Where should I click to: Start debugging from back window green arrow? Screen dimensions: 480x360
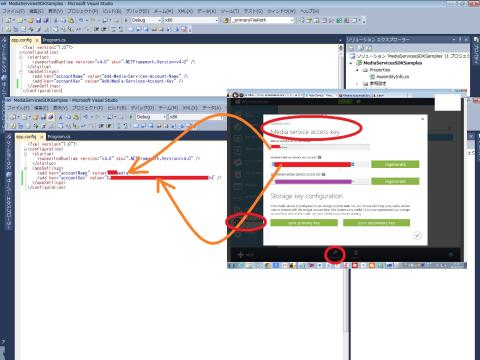click(x=126, y=20)
